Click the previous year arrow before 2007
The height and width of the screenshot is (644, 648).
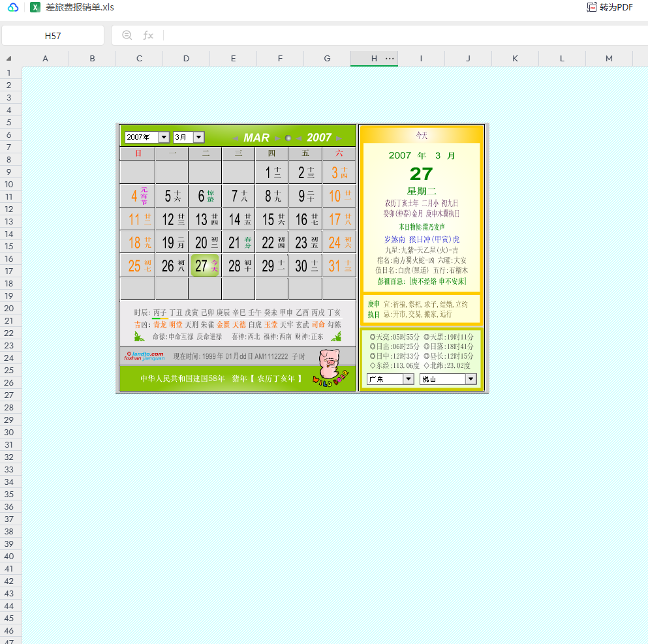(x=299, y=138)
